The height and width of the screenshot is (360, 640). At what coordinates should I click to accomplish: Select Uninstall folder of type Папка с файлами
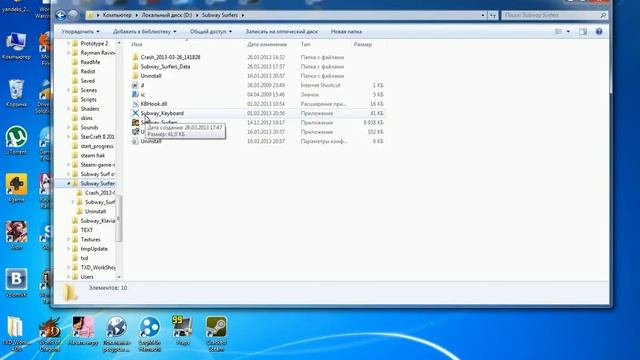pyautogui.click(x=151, y=76)
